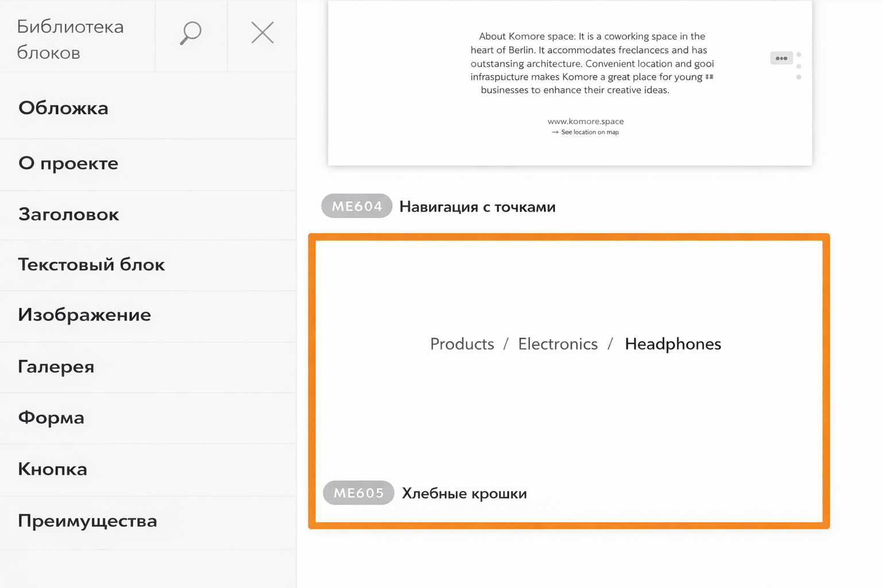Viewport: 882px width, 588px height.
Task: Select the Хлебные крошки block title
Action: pos(464,493)
